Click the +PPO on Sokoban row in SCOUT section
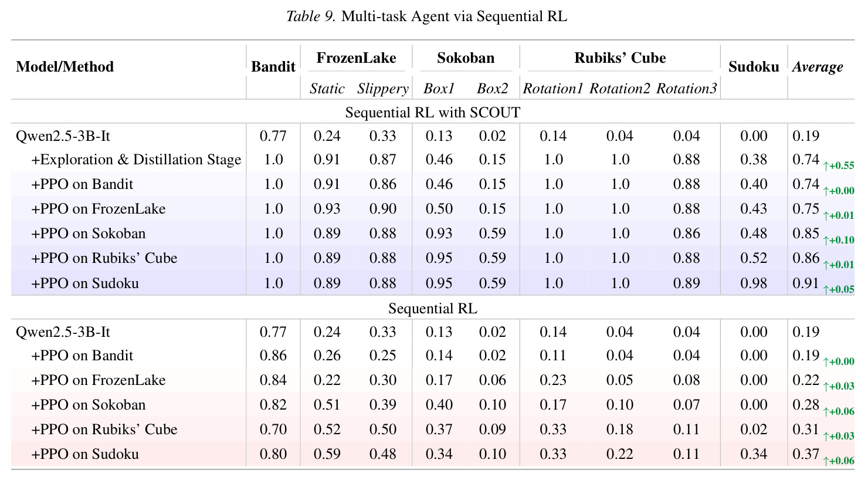The height and width of the screenshot is (480, 868). point(433,234)
